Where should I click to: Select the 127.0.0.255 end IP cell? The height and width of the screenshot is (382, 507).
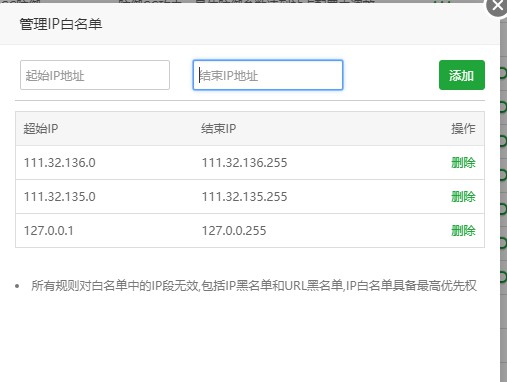tap(234, 231)
